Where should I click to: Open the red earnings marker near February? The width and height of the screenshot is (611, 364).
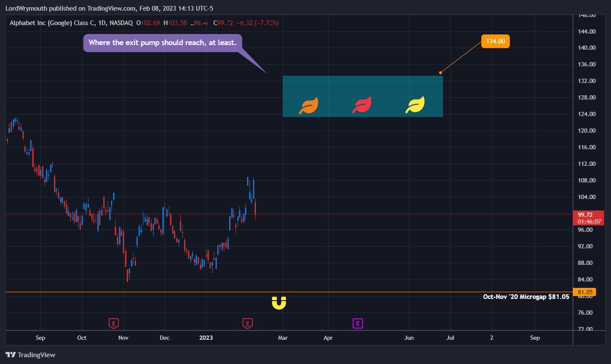click(x=247, y=324)
